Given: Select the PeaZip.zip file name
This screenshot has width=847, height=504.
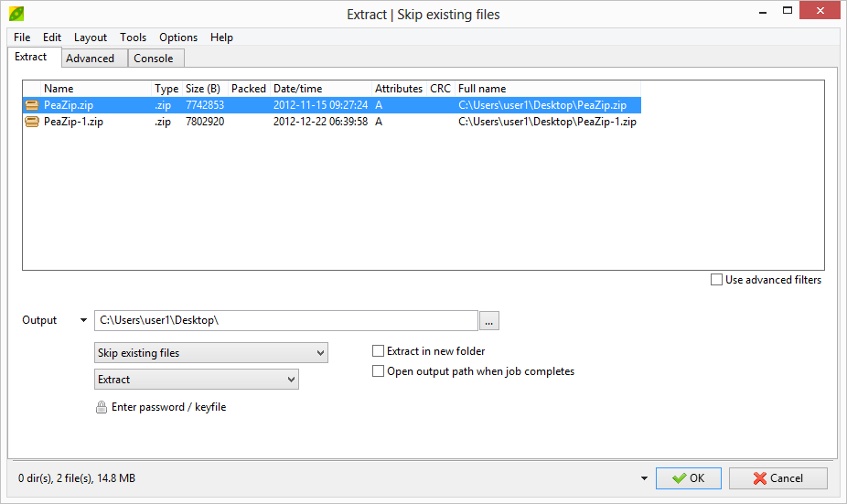Looking at the screenshot, I should tap(69, 105).
